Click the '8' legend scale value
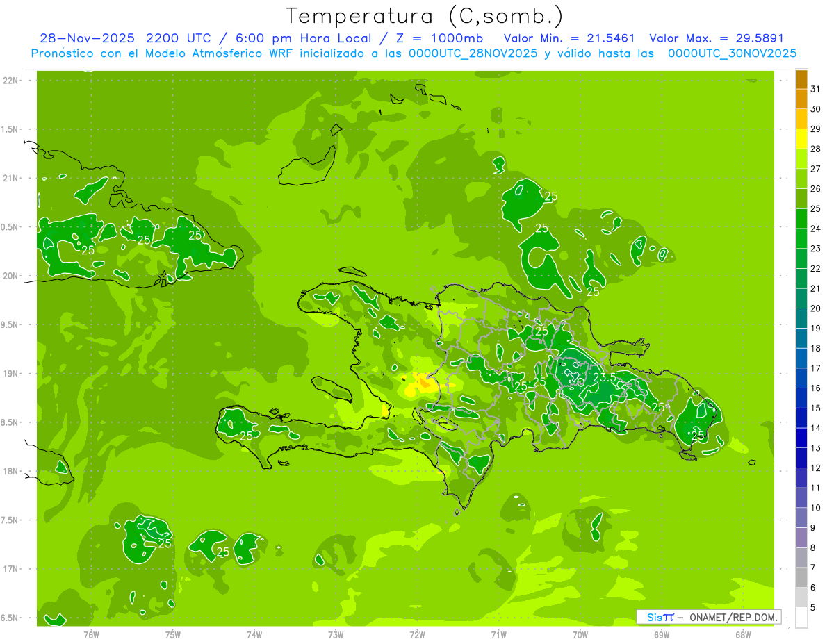The height and width of the screenshot is (644, 834). pos(812,548)
